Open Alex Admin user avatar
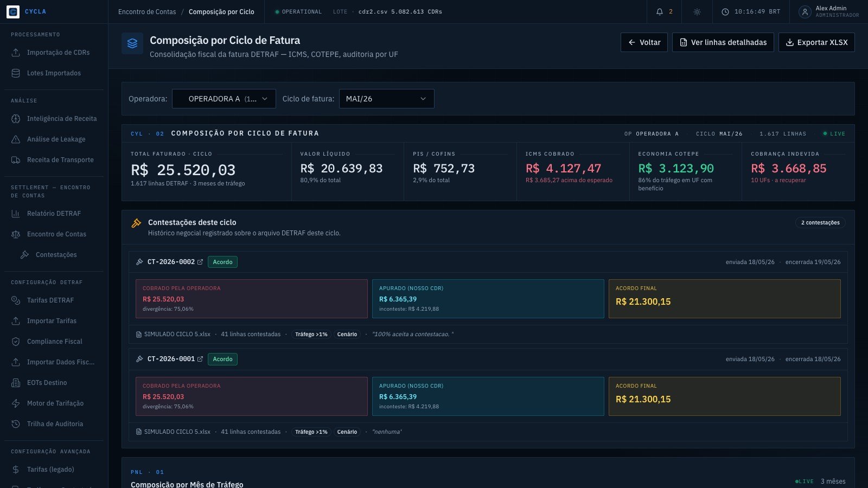The height and width of the screenshot is (488, 868). 805,11
